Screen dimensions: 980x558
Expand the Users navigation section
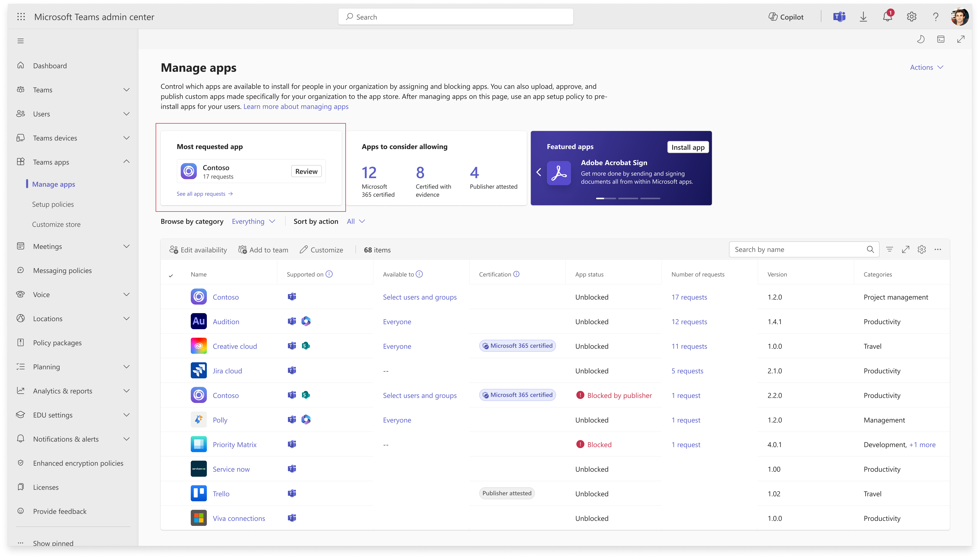click(x=127, y=113)
